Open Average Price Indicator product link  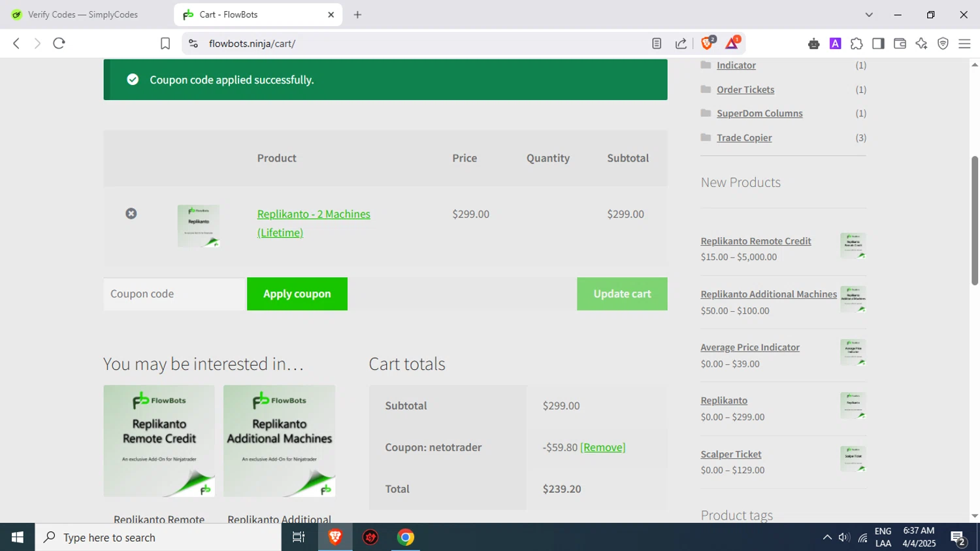pos(750,347)
